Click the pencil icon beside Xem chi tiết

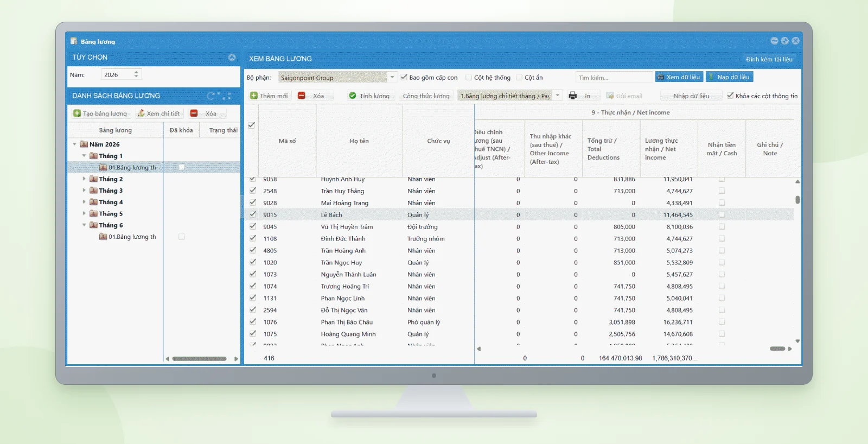[x=141, y=113]
